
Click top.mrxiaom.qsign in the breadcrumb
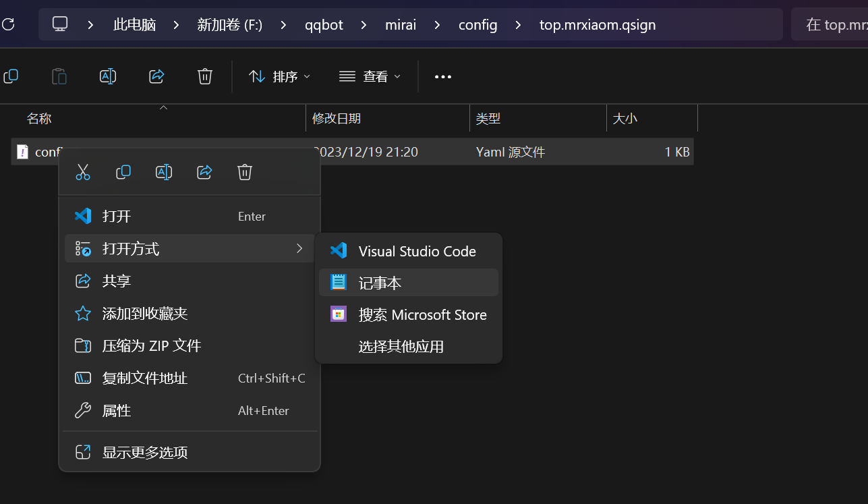point(598,25)
